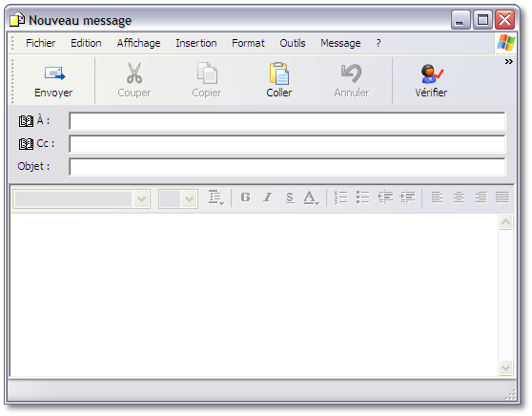Click into the Objet subject field
532x416 pixels.
(287, 167)
